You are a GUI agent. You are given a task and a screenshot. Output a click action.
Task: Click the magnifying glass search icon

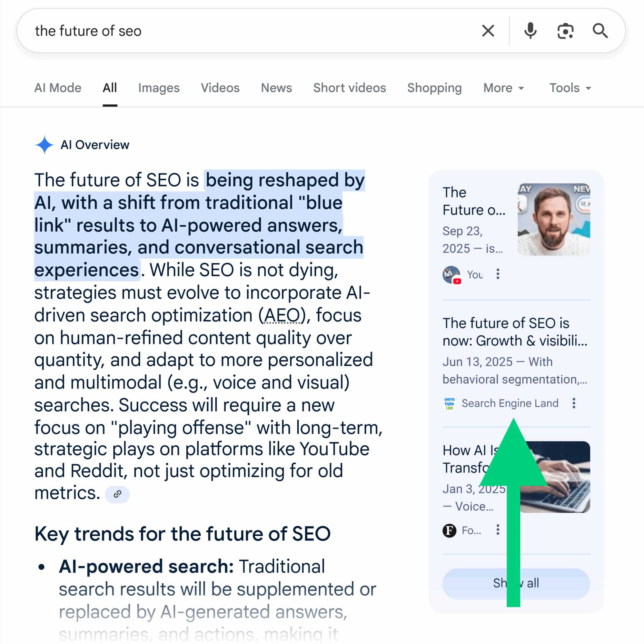point(600,31)
